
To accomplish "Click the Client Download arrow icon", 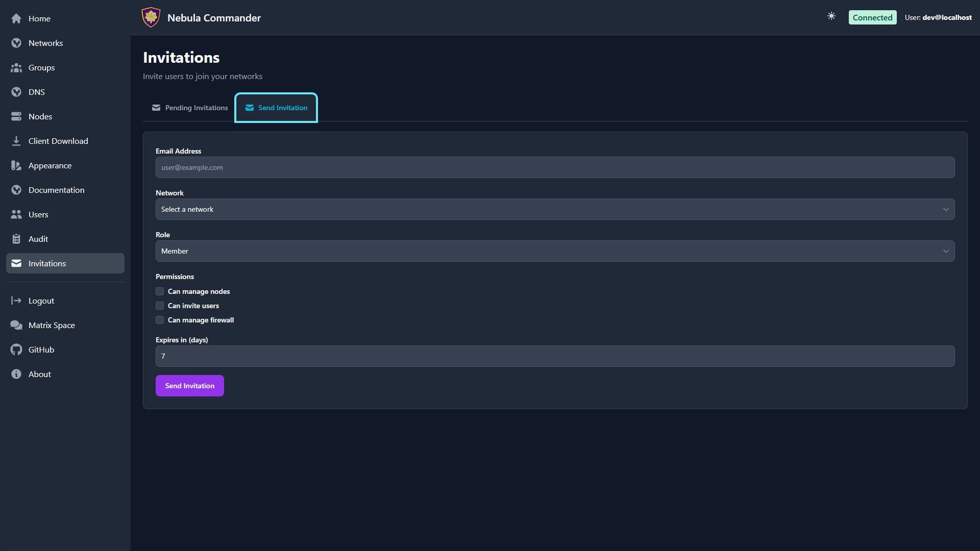I will [x=16, y=141].
